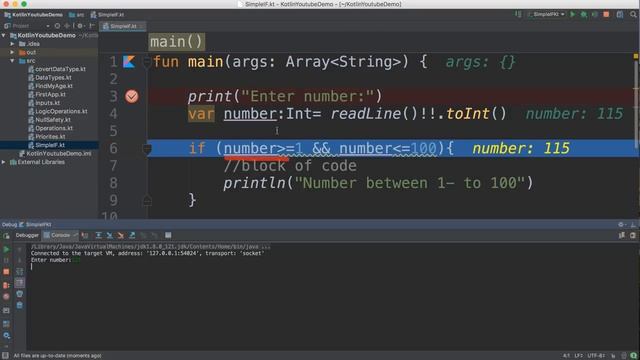The image size is (640, 360).
Task: Expand External Libraries node
Action: [4, 162]
